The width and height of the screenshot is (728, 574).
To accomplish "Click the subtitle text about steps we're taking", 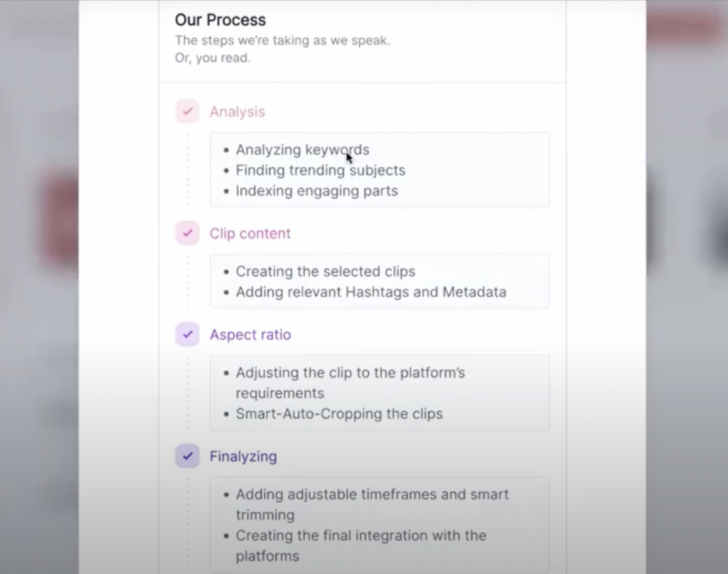I will [x=282, y=49].
